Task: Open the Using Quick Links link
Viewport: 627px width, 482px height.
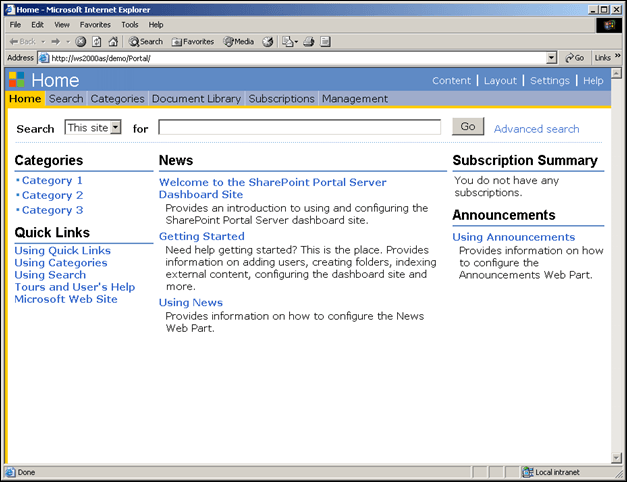Action: [x=63, y=251]
